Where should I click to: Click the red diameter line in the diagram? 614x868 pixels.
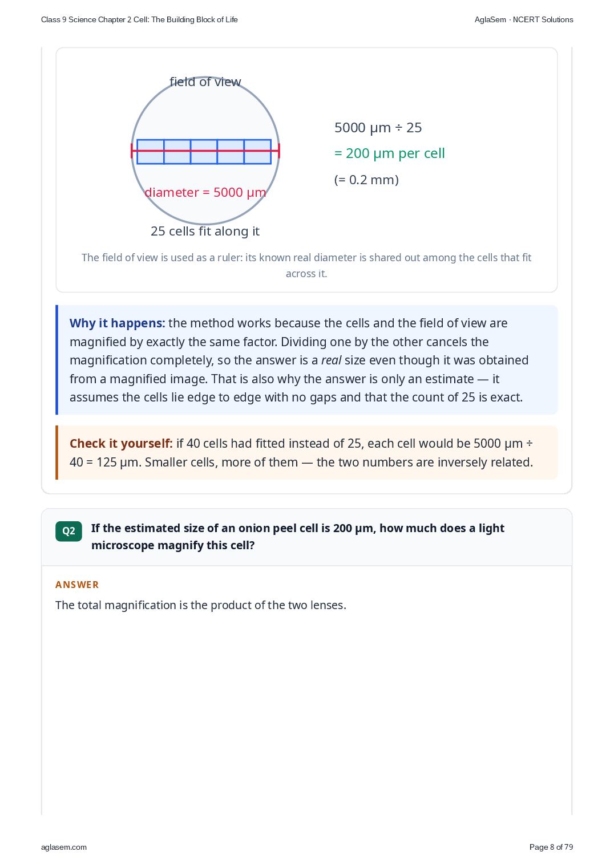[205, 151]
